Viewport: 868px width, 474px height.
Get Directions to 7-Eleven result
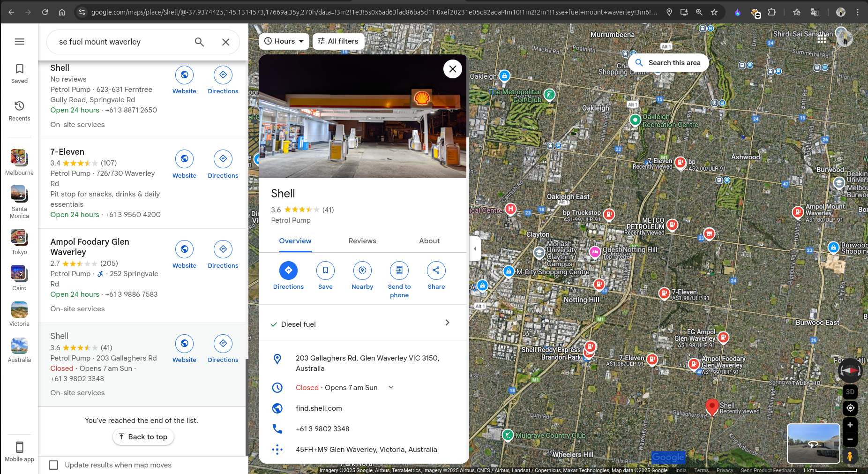coord(223,165)
